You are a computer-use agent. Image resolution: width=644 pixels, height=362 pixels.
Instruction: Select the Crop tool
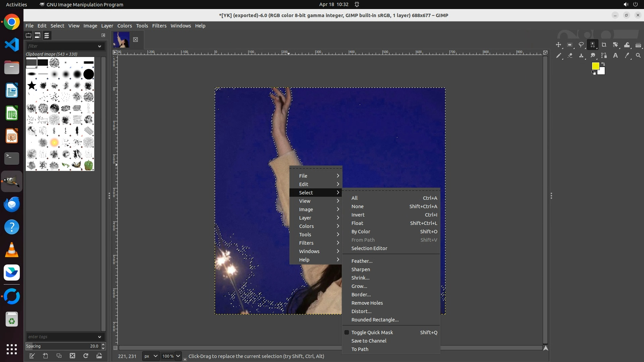tap(604, 45)
